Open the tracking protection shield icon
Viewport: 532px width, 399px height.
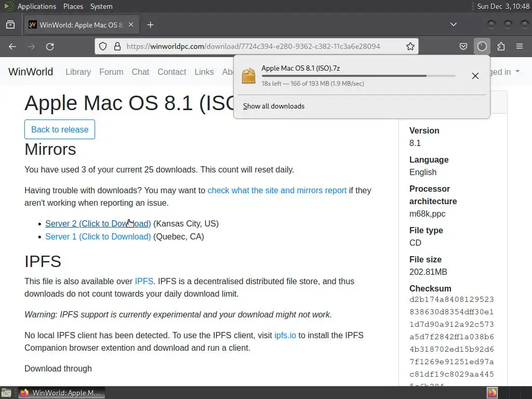click(x=103, y=46)
